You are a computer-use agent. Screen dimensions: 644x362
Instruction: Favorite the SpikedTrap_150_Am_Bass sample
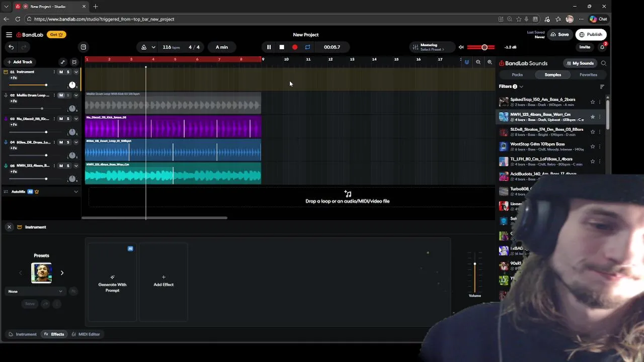[x=593, y=102]
